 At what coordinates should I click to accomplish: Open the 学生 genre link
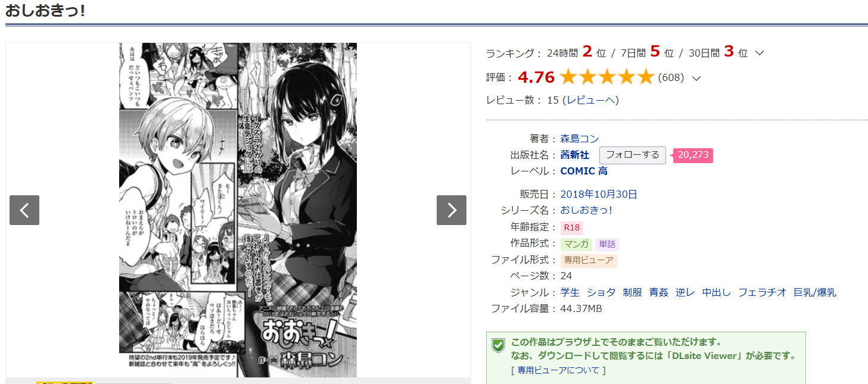tap(570, 292)
